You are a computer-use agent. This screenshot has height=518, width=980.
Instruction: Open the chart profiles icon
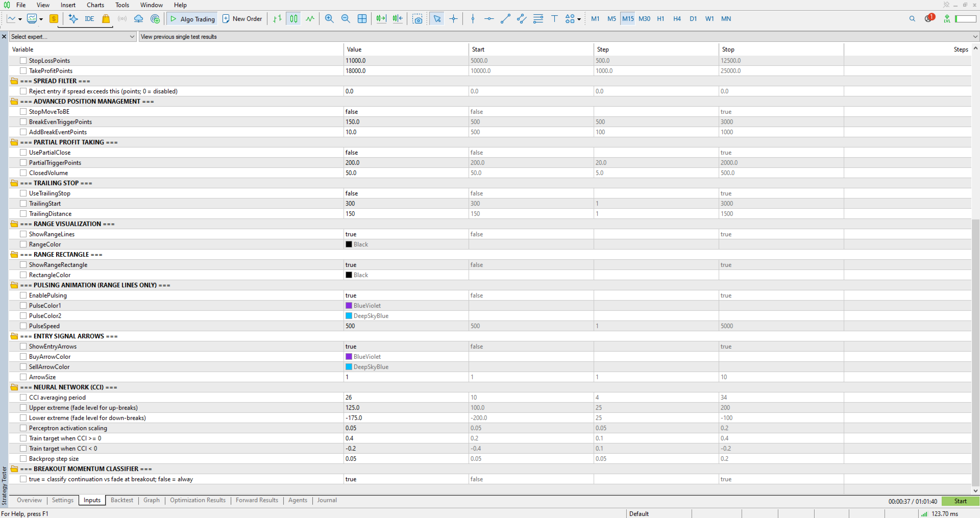[32, 19]
